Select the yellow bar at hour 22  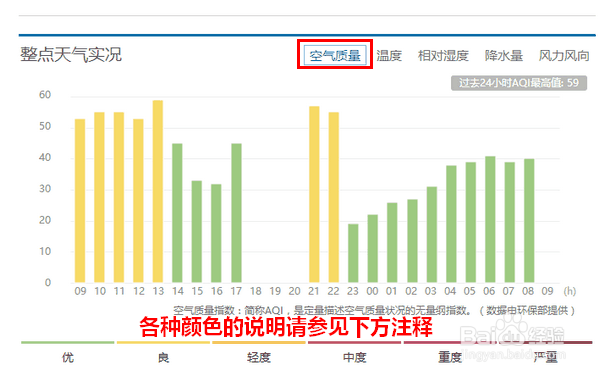point(334,197)
